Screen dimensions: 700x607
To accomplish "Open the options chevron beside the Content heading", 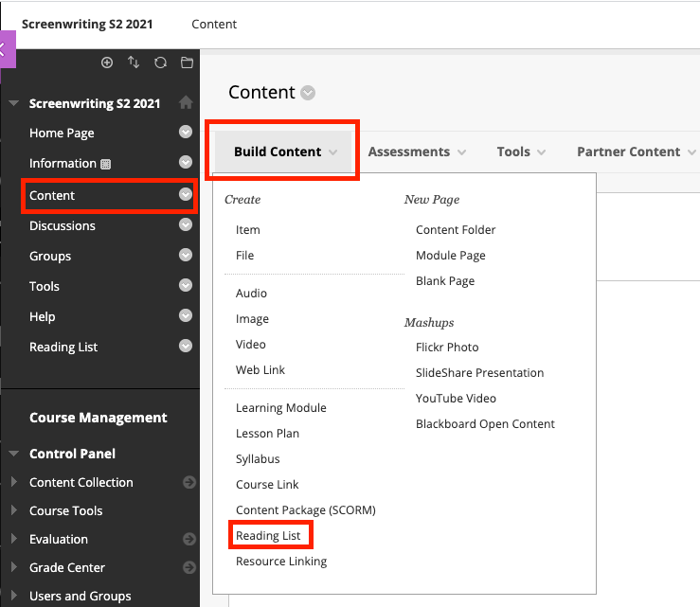I will coord(308,93).
